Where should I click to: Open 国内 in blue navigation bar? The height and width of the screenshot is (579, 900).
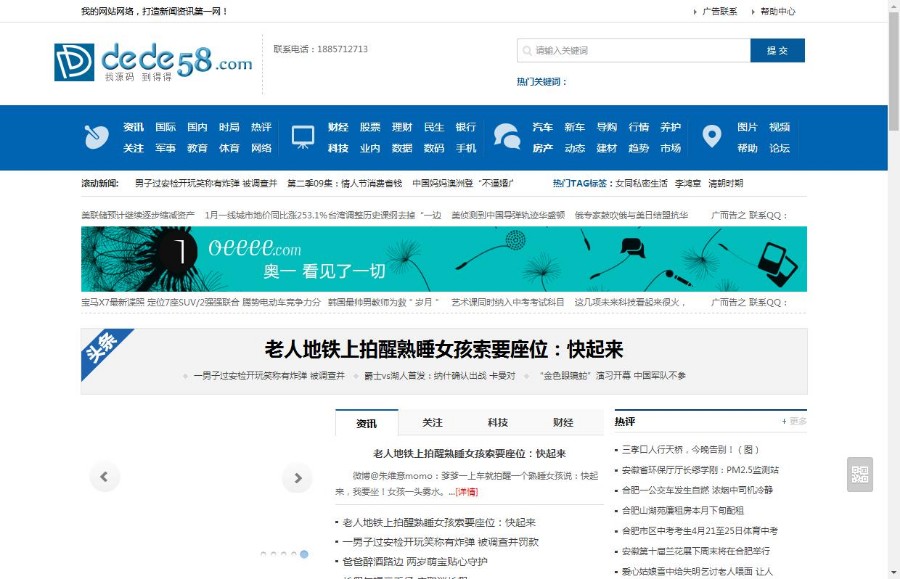(x=197, y=127)
